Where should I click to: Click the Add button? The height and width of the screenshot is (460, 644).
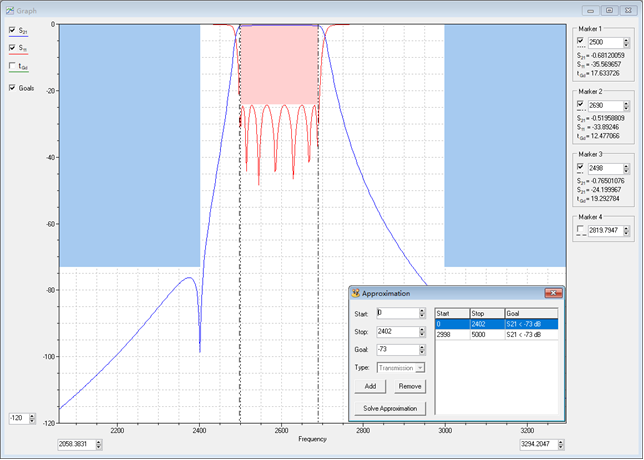[369, 386]
